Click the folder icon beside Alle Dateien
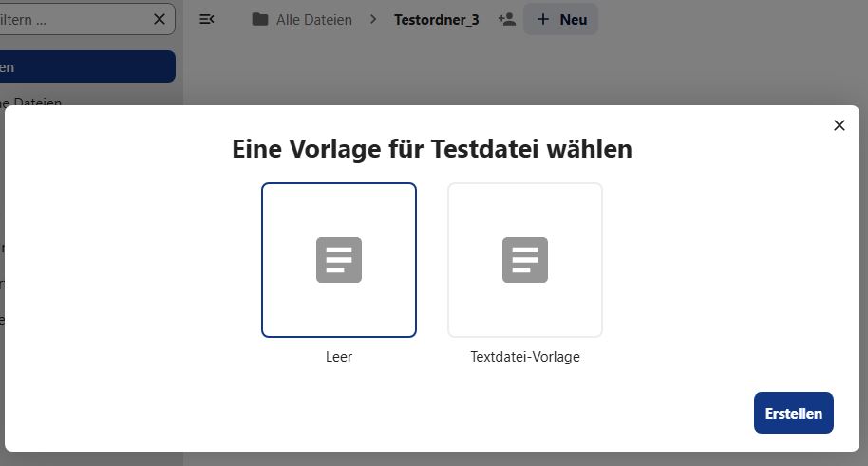 (260, 19)
